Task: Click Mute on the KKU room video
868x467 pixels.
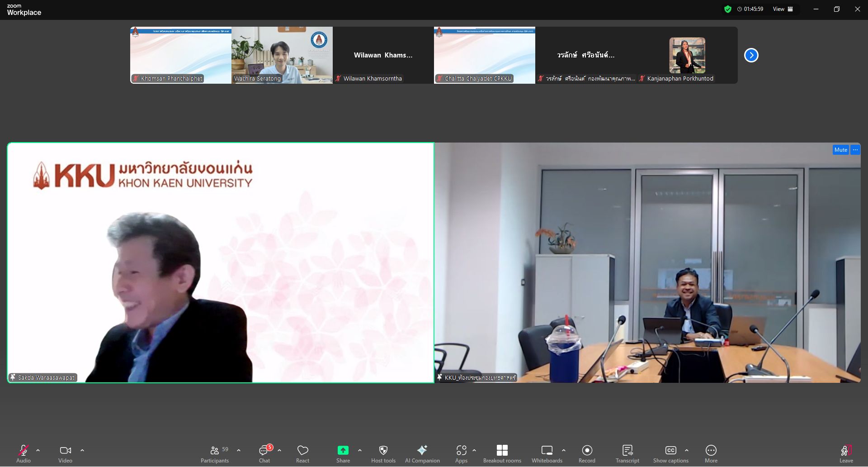Action: click(840, 150)
